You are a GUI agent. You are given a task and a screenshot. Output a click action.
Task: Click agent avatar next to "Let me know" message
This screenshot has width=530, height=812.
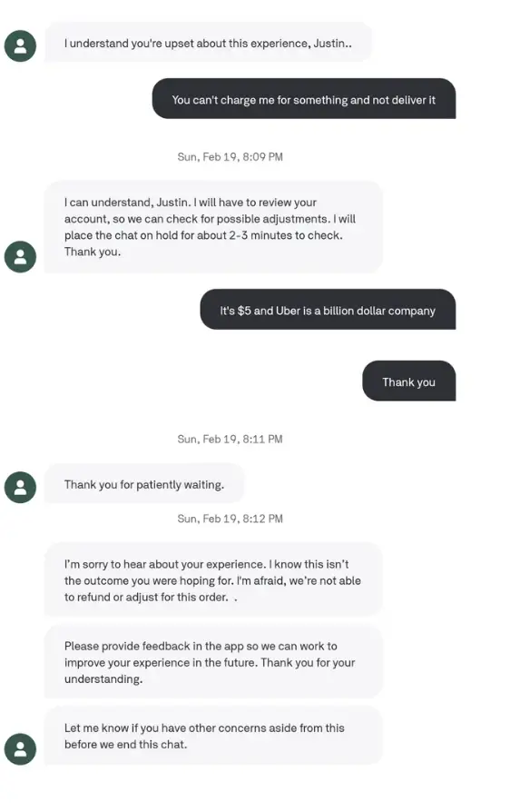[20, 748]
